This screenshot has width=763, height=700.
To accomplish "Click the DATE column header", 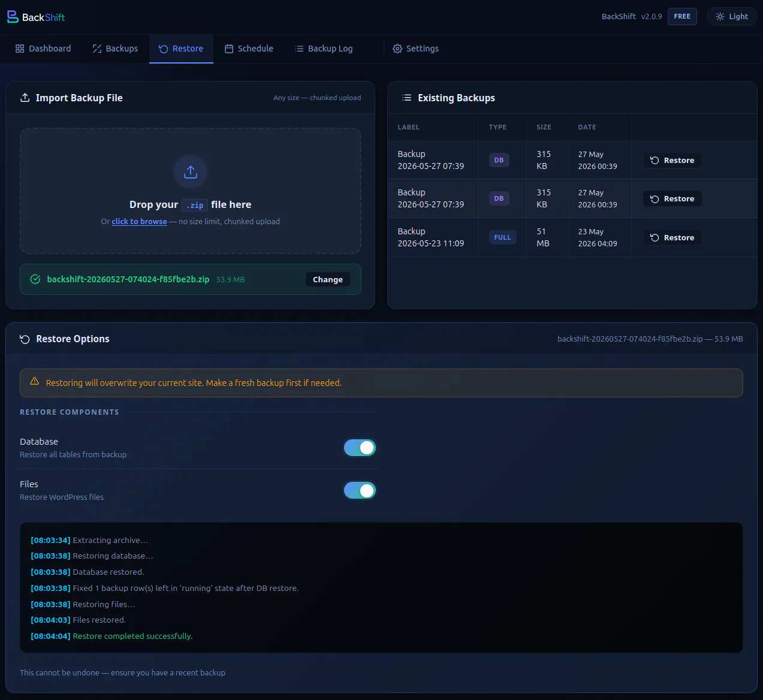I will (587, 127).
